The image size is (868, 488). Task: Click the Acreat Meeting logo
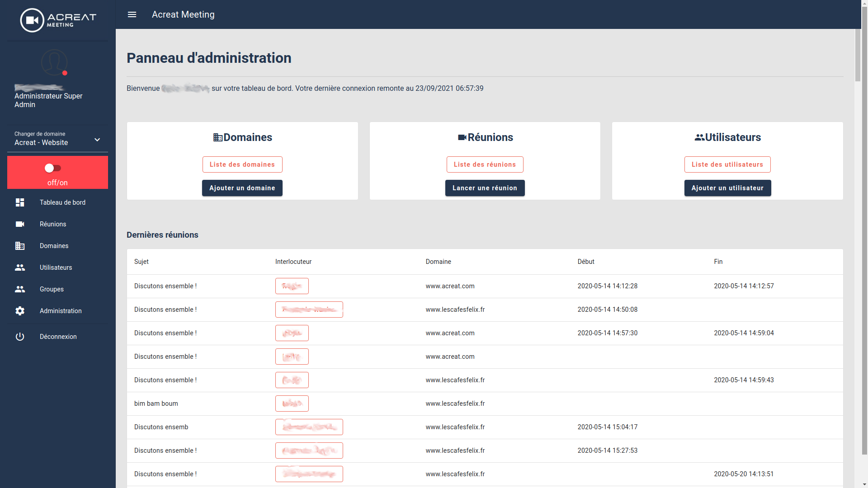(58, 20)
